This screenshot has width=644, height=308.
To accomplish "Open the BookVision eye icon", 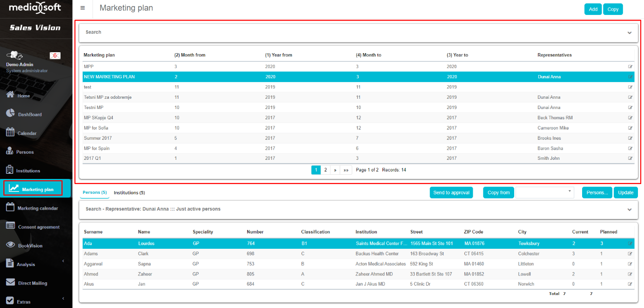I will (x=10, y=245).
